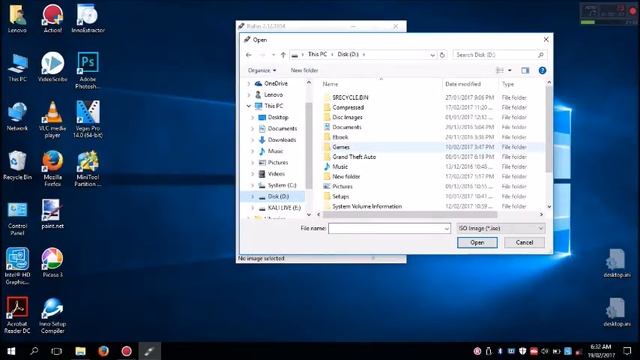Screen dimensions: 640x360
Task: Launch paint.net desktop shortcut
Action: tap(53, 214)
